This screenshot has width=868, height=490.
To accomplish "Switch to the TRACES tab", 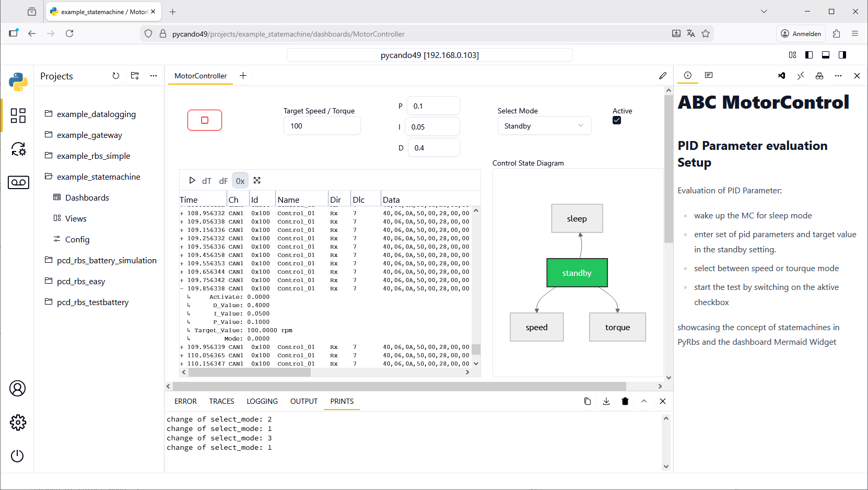I will (x=221, y=401).
